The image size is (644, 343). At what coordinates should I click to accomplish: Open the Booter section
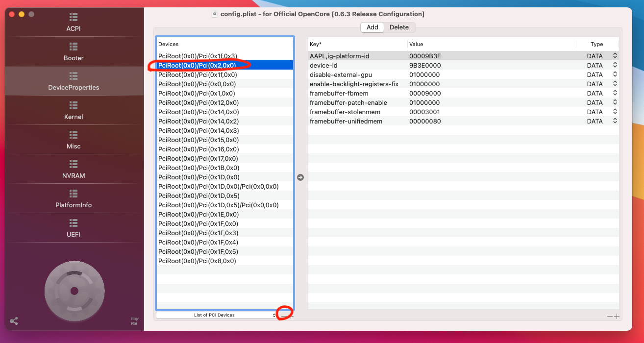pos(74,52)
